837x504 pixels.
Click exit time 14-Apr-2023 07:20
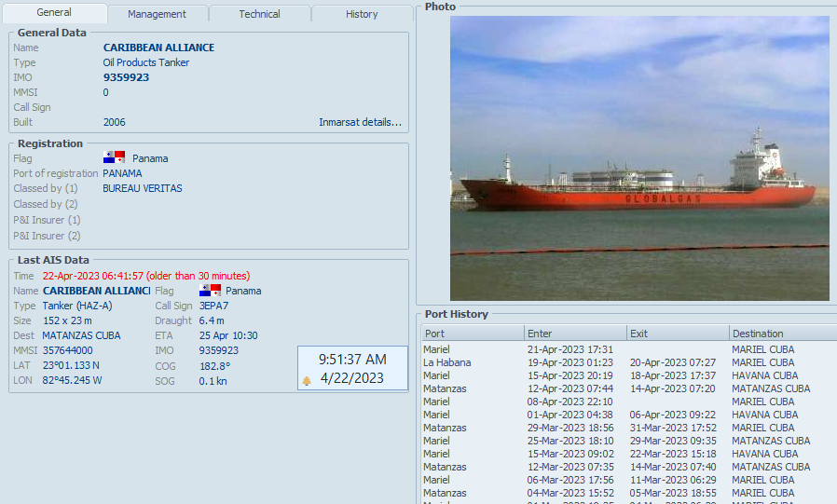(673, 388)
